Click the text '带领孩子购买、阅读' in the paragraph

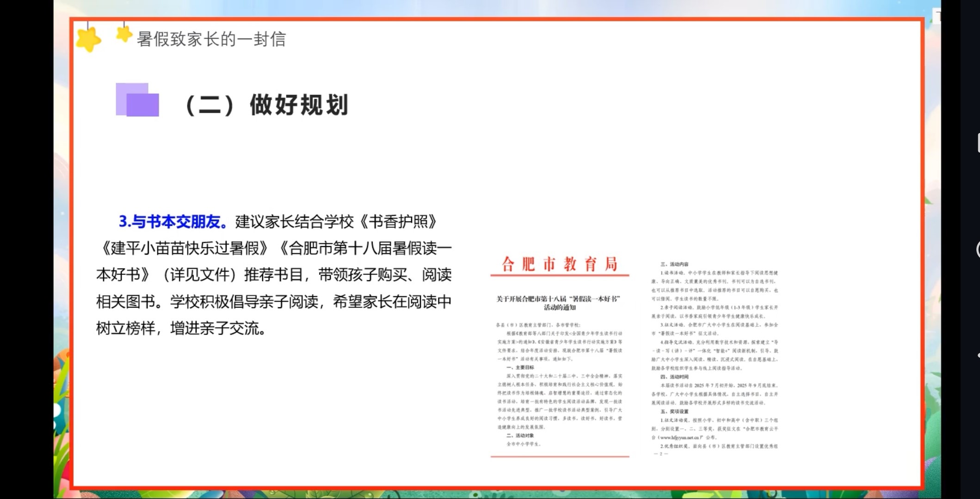385,275
